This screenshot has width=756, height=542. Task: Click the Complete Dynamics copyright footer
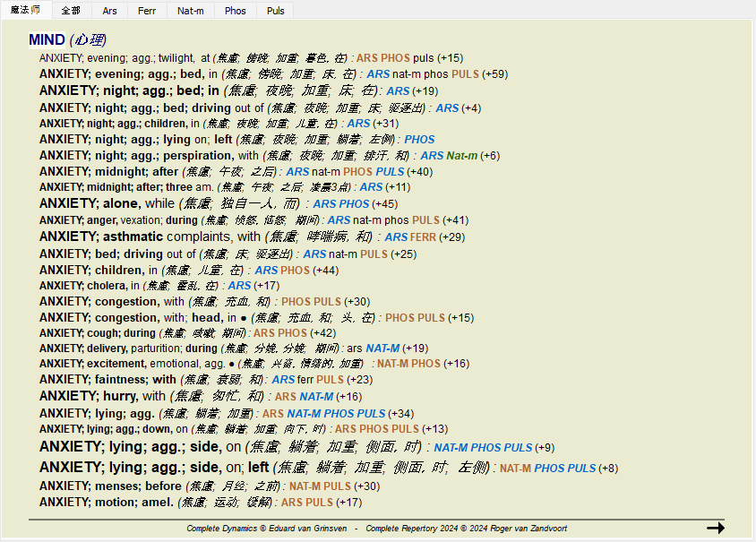point(269,529)
